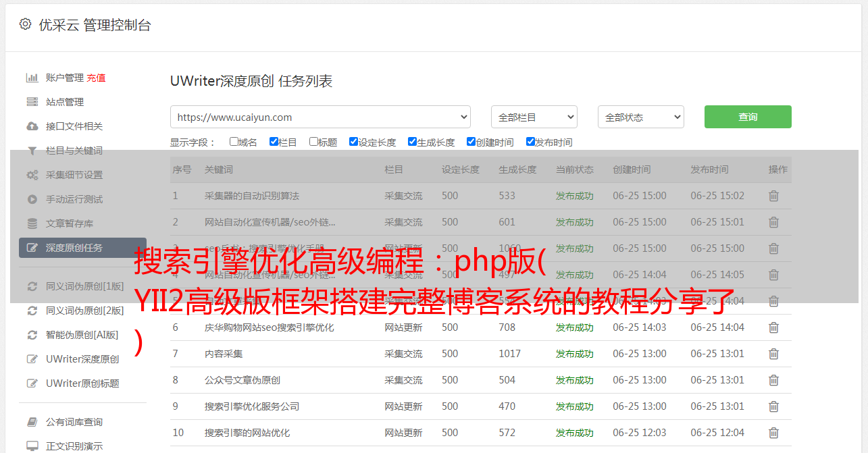868x453 pixels.
Task: Toggle the 栏目 field checkbox
Action: click(274, 142)
